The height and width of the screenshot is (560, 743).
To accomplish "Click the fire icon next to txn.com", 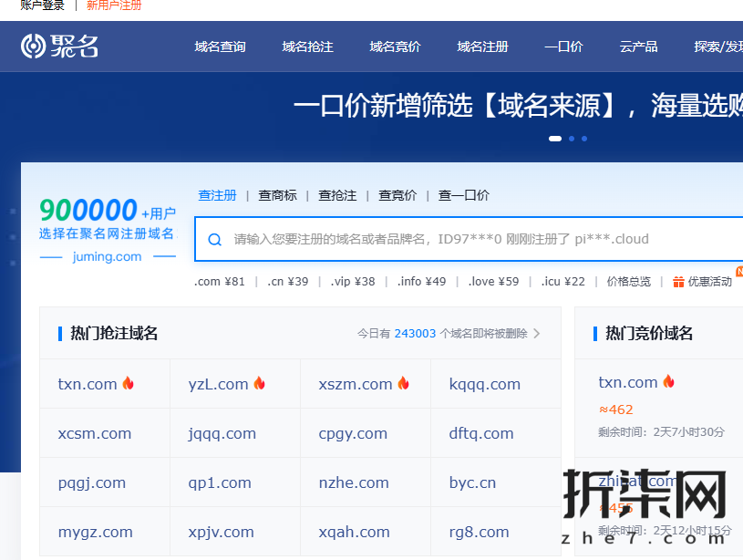I will click(x=129, y=384).
